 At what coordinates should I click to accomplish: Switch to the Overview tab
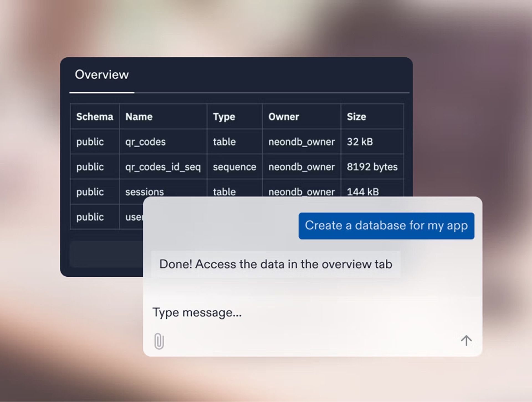point(102,75)
